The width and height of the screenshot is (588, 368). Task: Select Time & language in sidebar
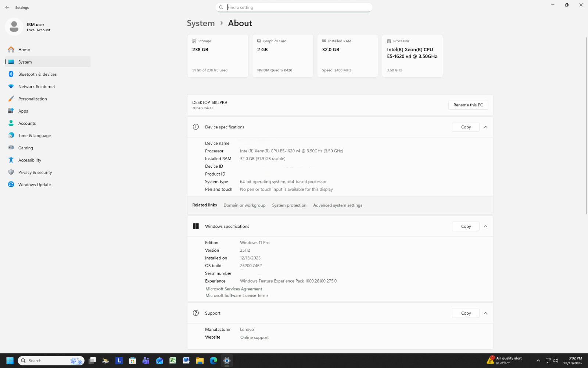(34, 136)
